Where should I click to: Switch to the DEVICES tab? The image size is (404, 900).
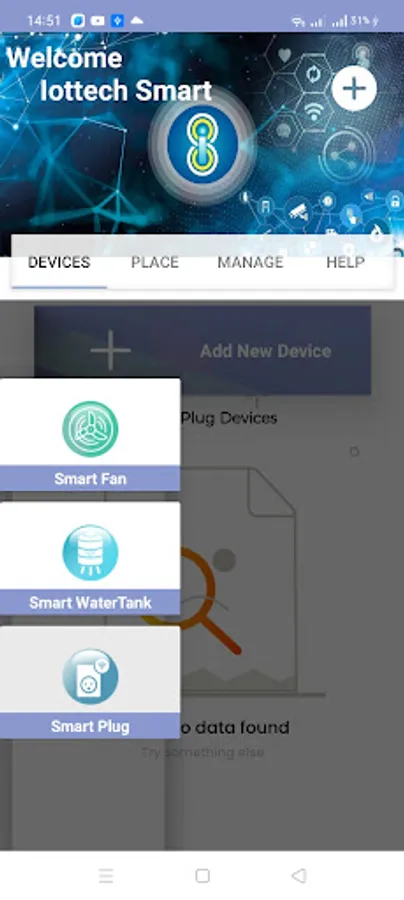59,262
